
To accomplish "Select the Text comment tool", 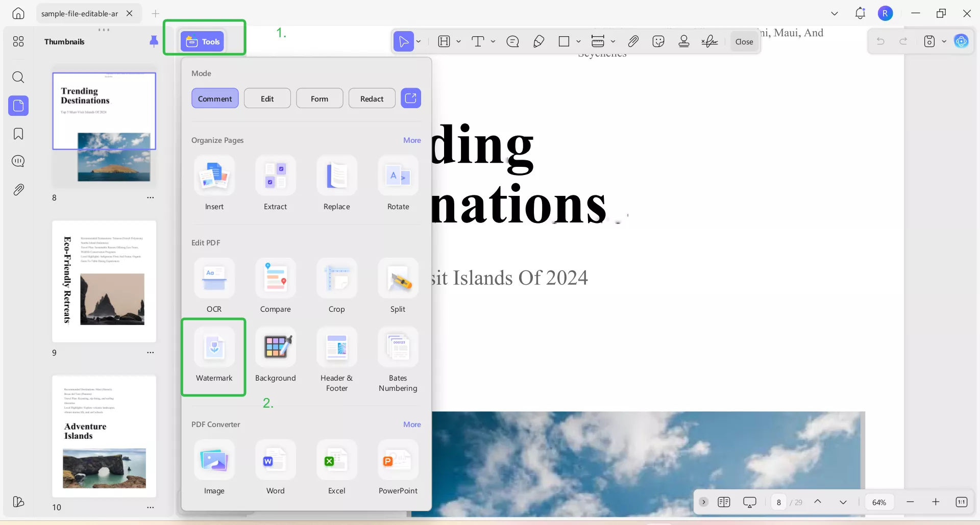I will (x=478, y=41).
